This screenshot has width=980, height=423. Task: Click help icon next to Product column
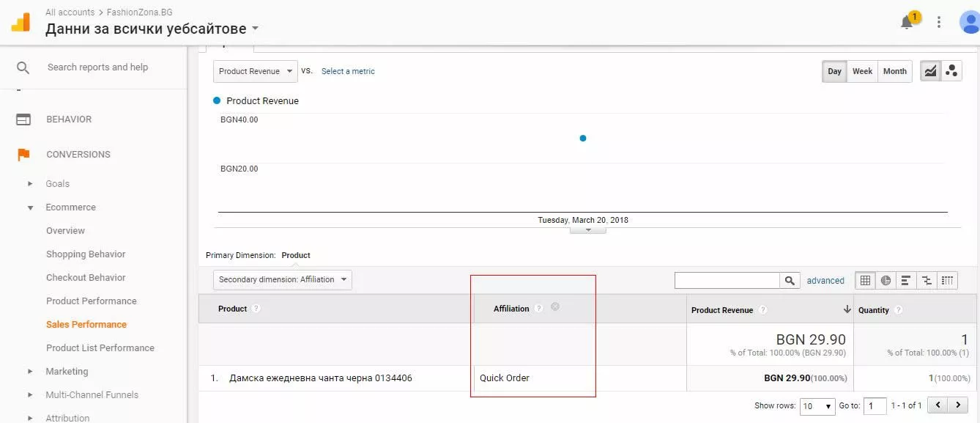click(256, 309)
